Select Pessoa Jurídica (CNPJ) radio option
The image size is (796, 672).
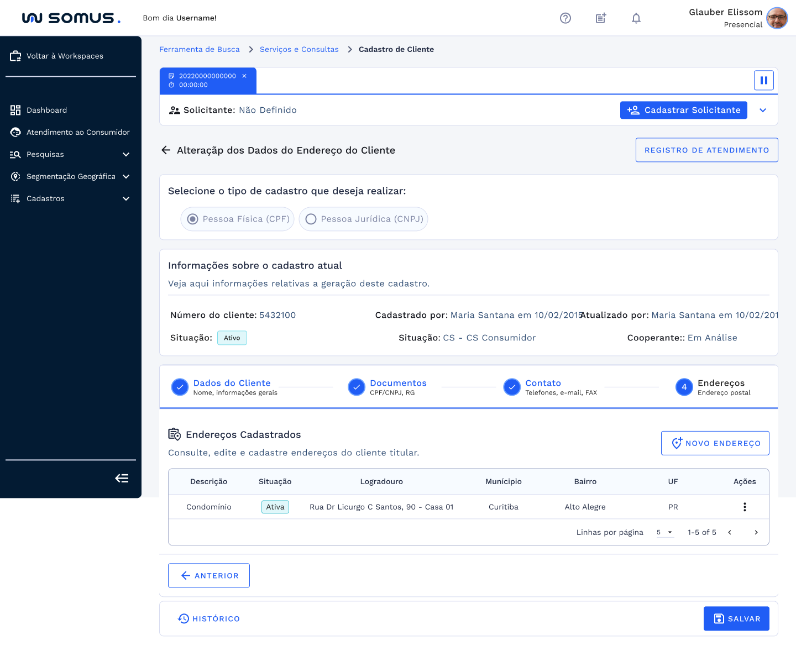(311, 219)
